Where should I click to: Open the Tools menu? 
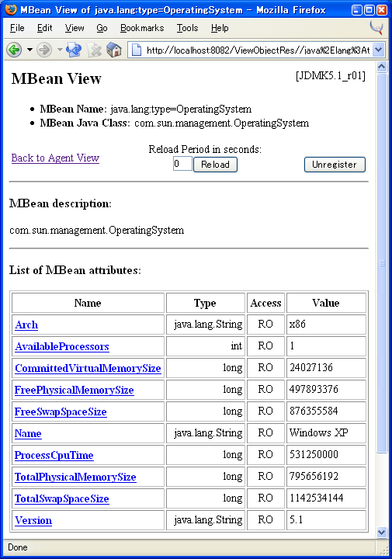pos(187,28)
